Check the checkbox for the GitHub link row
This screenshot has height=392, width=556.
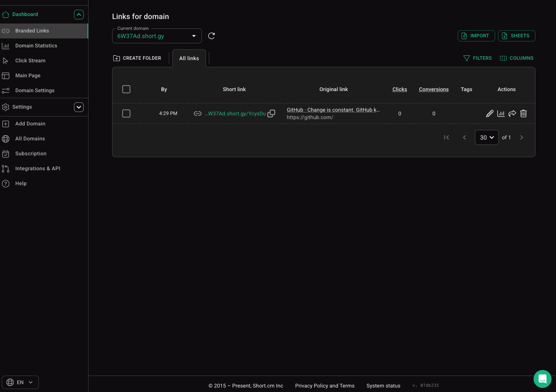click(126, 113)
